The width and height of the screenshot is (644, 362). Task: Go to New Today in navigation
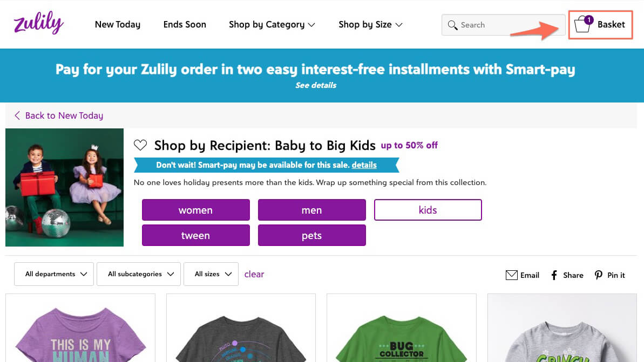coord(117,24)
